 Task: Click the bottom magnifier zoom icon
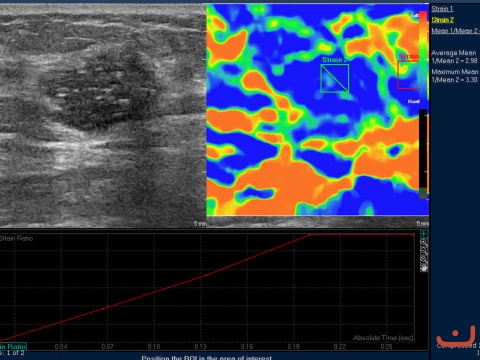424,259
